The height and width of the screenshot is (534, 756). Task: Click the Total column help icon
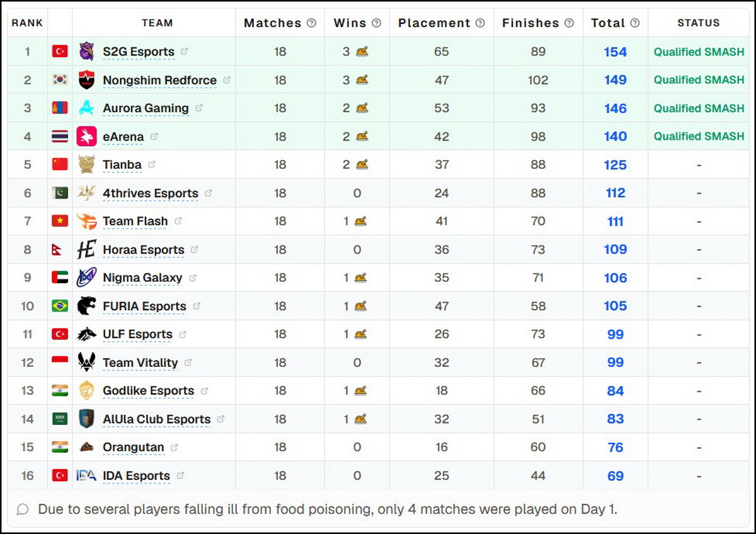pyautogui.click(x=635, y=23)
